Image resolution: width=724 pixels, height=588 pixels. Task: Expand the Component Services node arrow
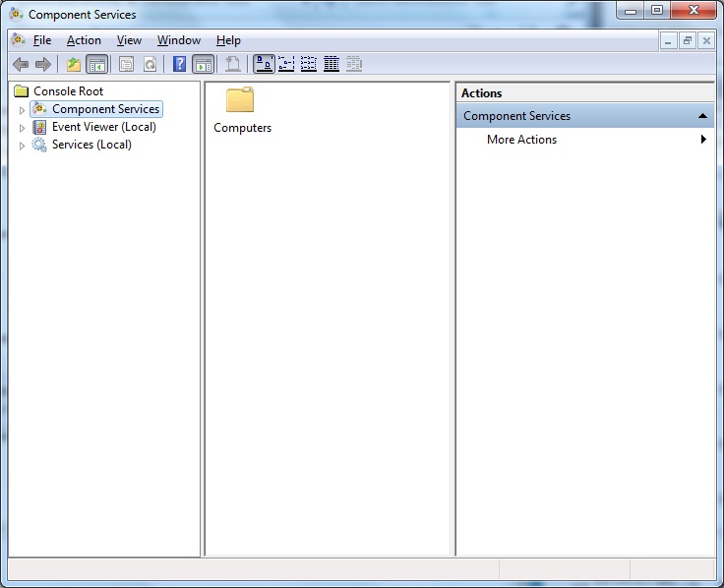tap(22, 110)
